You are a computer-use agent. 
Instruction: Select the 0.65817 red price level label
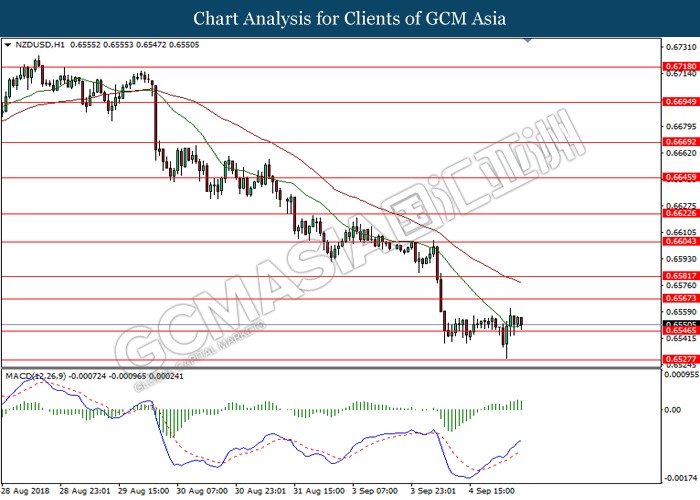click(680, 276)
